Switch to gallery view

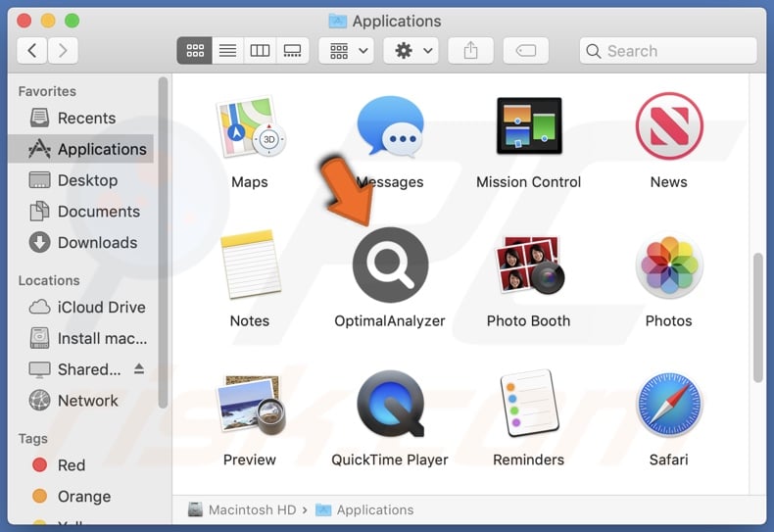[x=292, y=50]
